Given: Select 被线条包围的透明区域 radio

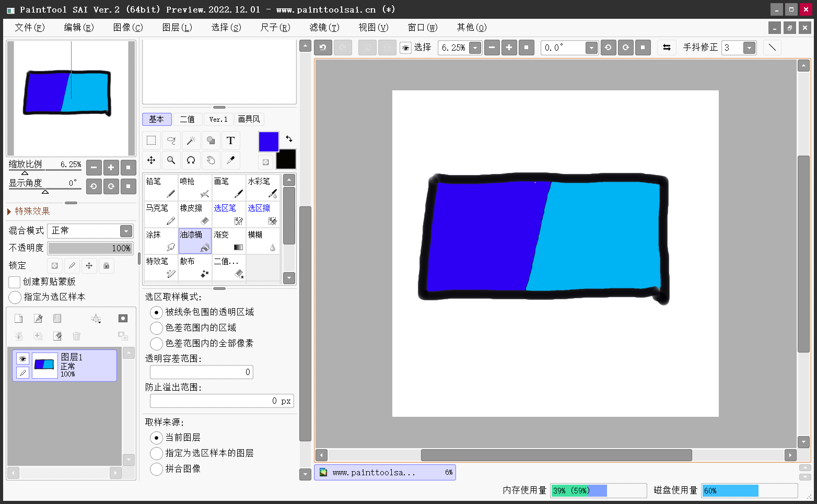Looking at the screenshot, I should pyautogui.click(x=156, y=312).
